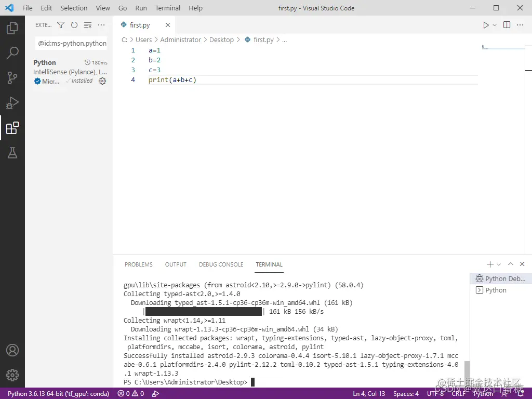Open the Run and Debug view
The image size is (532, 399).
coord(12,103)
